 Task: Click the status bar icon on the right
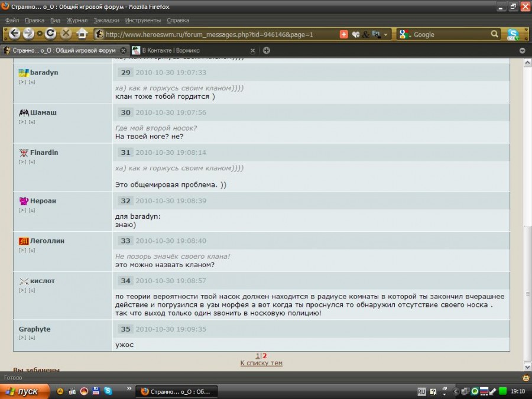[x=526, y=377]
